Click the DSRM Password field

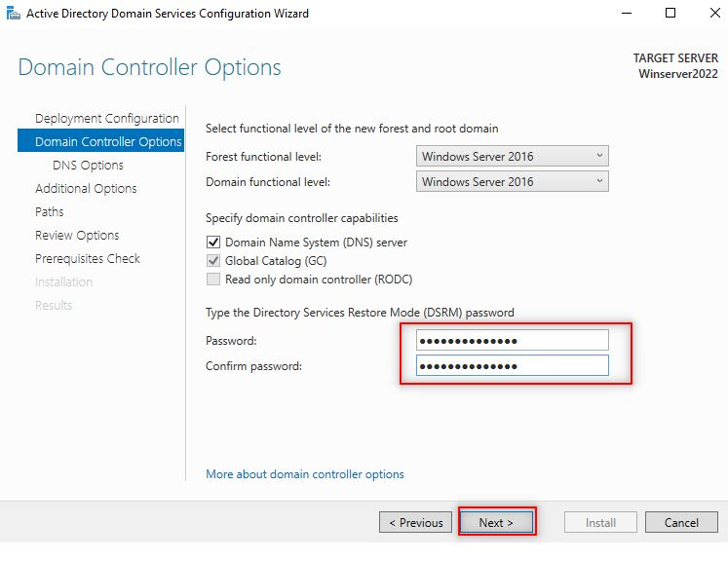point(512,341)
